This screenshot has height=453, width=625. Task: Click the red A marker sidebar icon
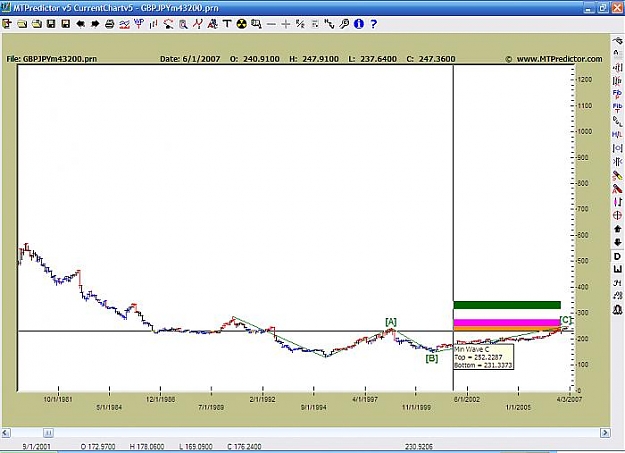tap(617, 189)
